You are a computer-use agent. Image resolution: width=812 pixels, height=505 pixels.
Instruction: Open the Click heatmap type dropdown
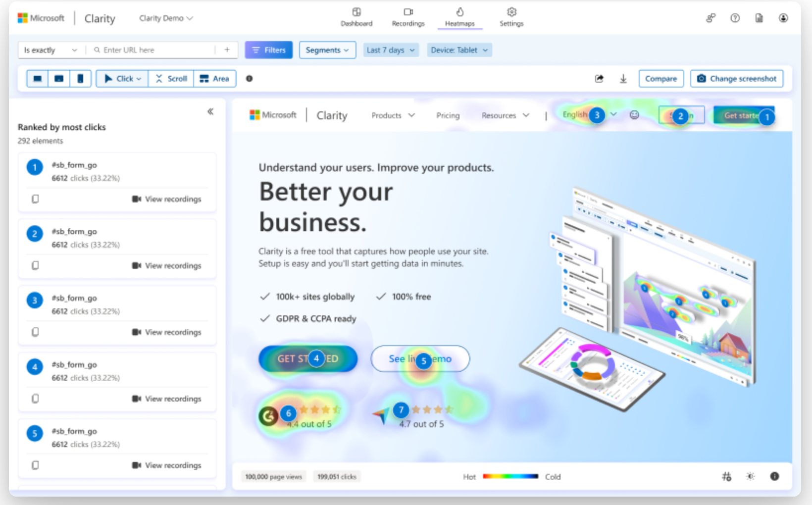point(122,79)
